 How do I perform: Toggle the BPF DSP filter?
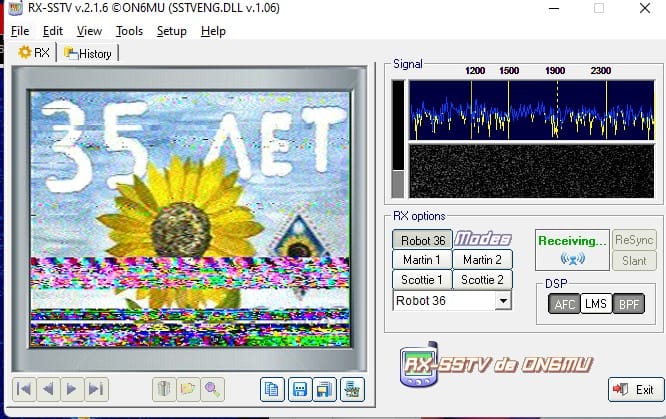629,304
